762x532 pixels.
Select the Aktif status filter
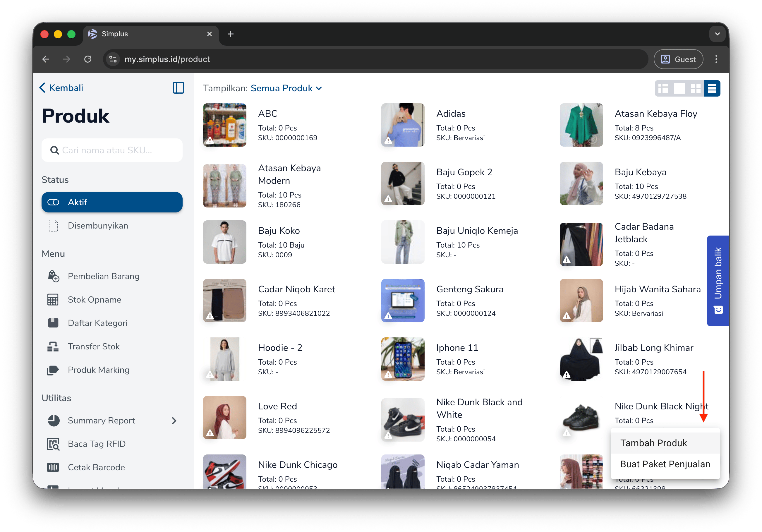tap(112, 202)
